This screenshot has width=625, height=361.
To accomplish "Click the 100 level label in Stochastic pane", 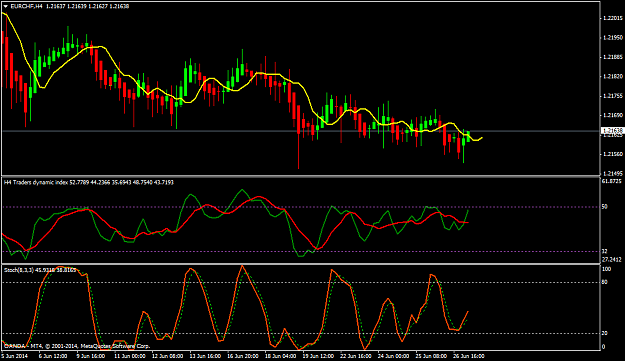I will click(606, 269).
